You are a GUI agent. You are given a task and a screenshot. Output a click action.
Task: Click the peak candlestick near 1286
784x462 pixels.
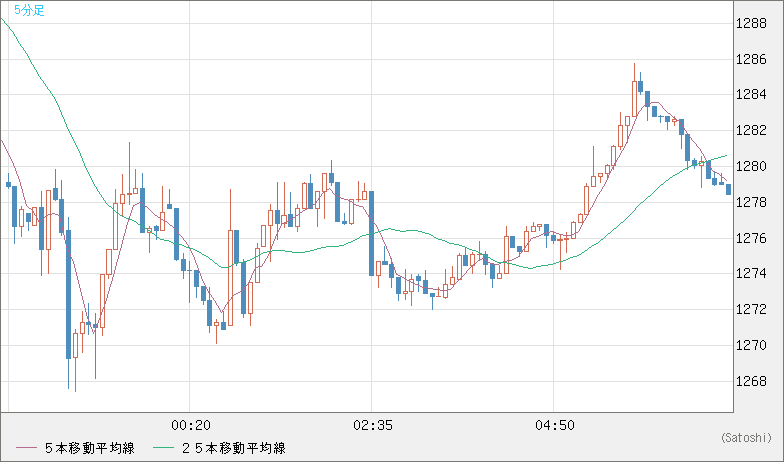634,91
